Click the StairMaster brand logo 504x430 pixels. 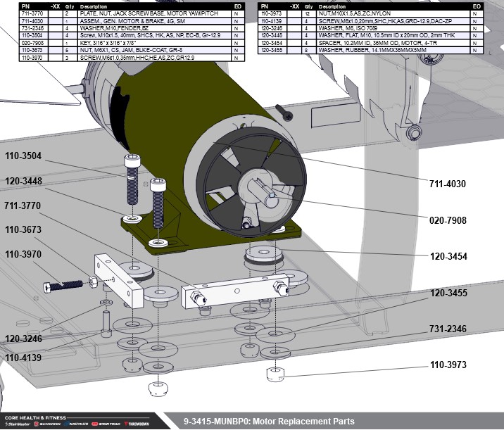pyautogui.click(x=17, y=424)
